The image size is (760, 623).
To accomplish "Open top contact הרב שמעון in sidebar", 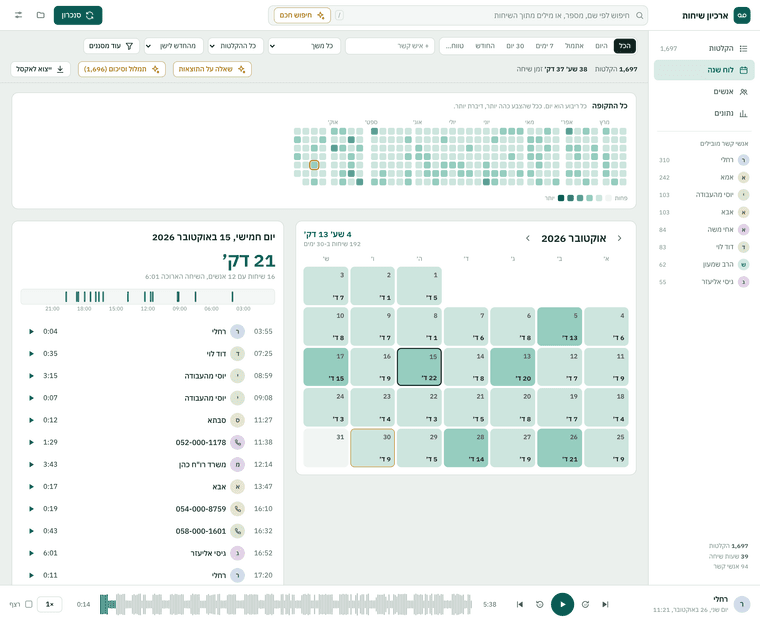I will (x=704, y=265).
